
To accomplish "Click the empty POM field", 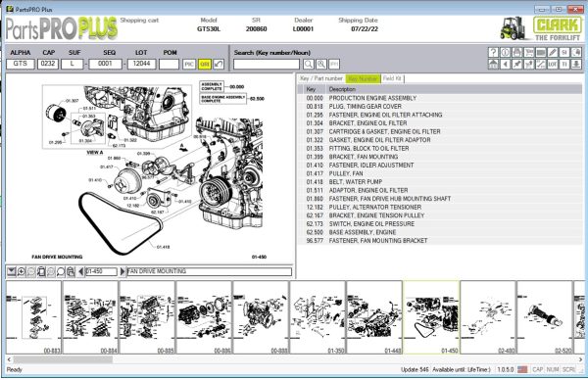I will pyautogui.click(x=170, y=64).
